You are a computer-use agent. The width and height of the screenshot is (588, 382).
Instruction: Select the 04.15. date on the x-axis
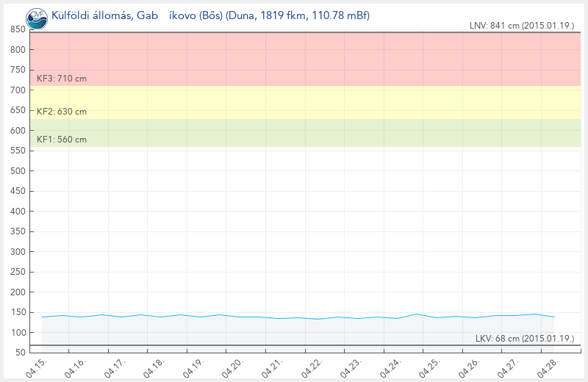[x=36, y=367]
